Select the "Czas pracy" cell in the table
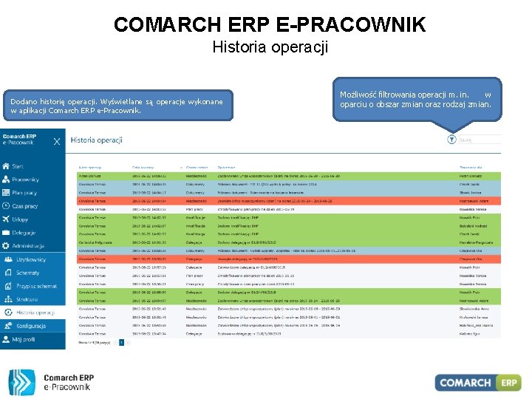Image resolution: width=532 pixels, height=399 pixels. tap(195, 284)
